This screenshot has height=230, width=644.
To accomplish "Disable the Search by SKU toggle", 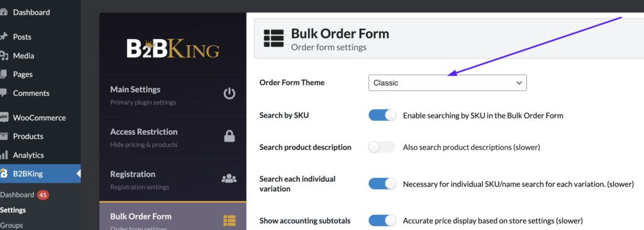I will pyautogui.click(x=382, y=115).
